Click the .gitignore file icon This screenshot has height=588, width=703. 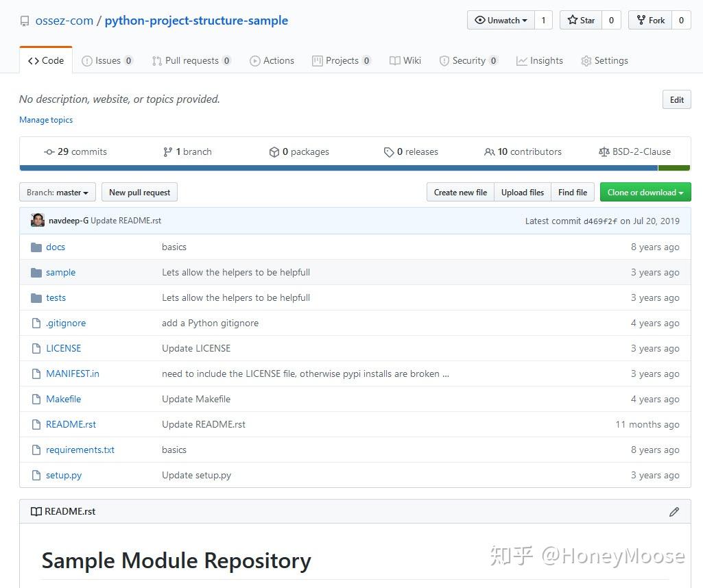[x=36, y=323]
